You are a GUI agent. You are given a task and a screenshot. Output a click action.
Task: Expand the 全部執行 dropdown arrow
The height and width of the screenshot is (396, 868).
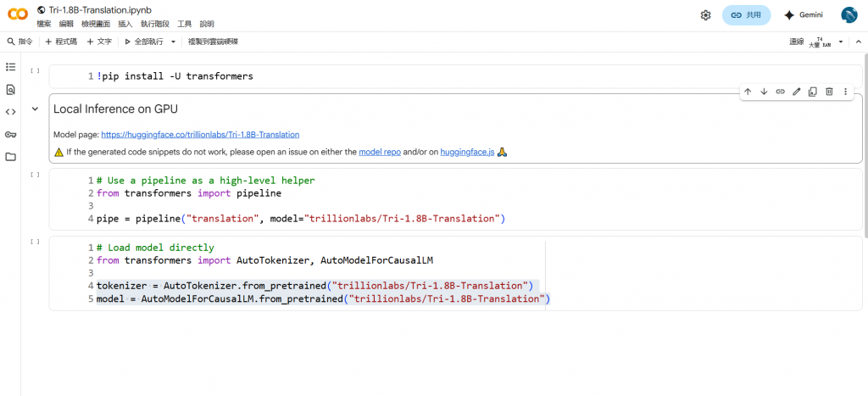[173, 41]
